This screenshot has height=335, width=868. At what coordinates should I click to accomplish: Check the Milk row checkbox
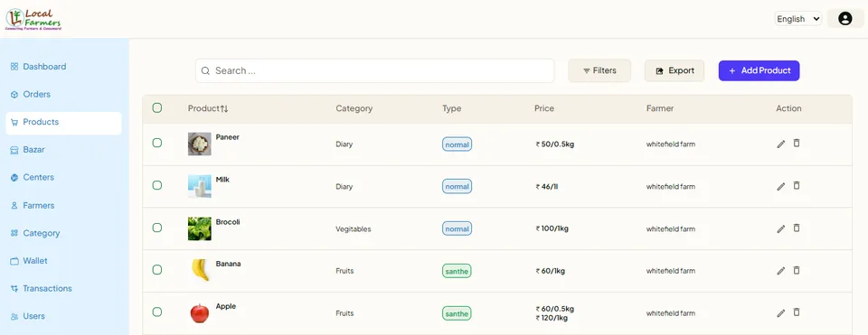point(157,185)
